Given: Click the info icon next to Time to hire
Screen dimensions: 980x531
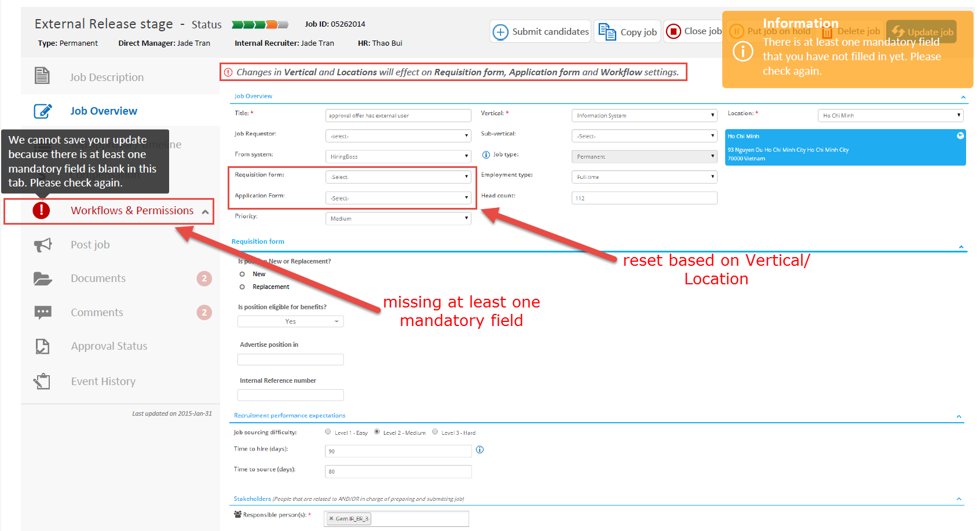Looking at the screenshot, I should [480, 450].
